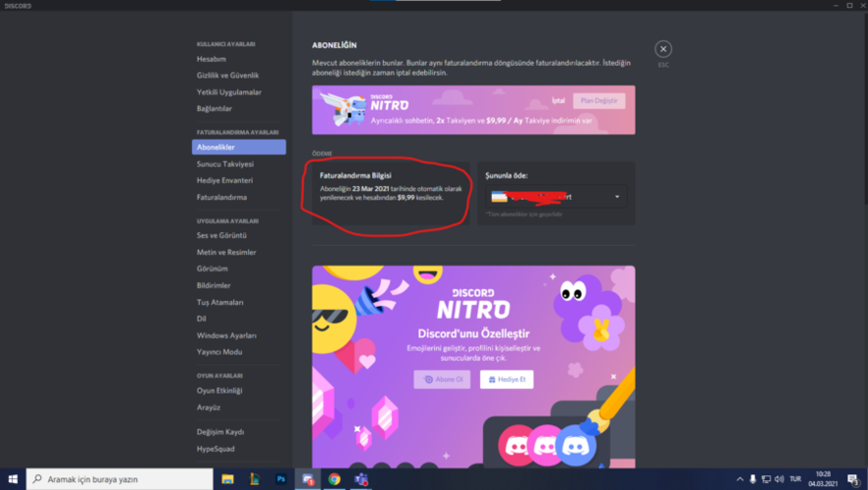Viewport: 868px width, 490px height.
Task: Click the Abone Ol button
Action: click(x=442, y=379)
